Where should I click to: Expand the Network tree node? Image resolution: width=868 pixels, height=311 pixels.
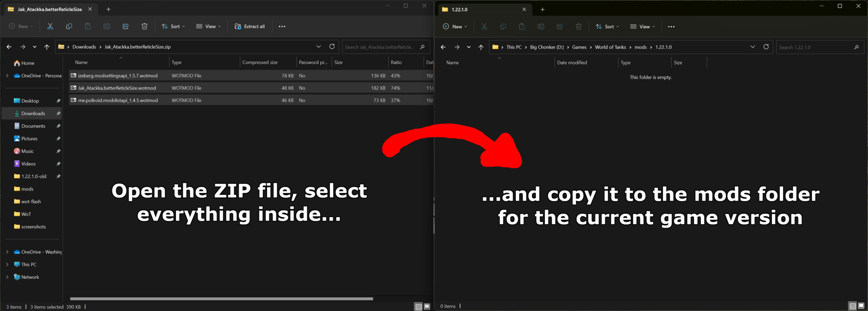[7, 277]
